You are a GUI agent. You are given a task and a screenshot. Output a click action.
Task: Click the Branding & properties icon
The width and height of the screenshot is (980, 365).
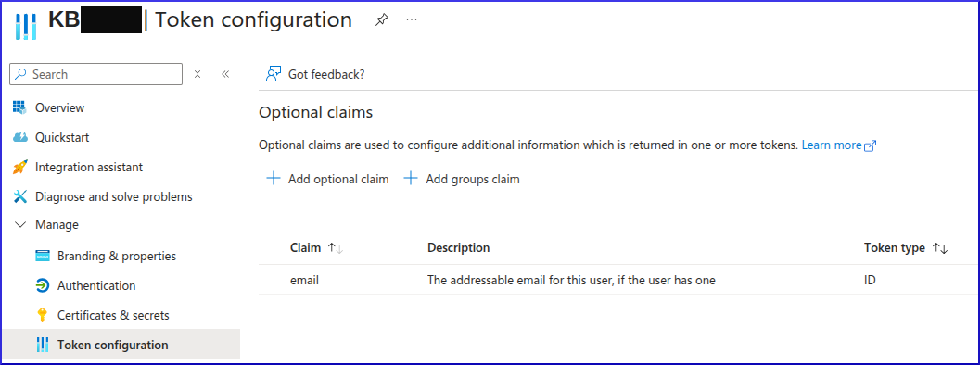[43, 257]
